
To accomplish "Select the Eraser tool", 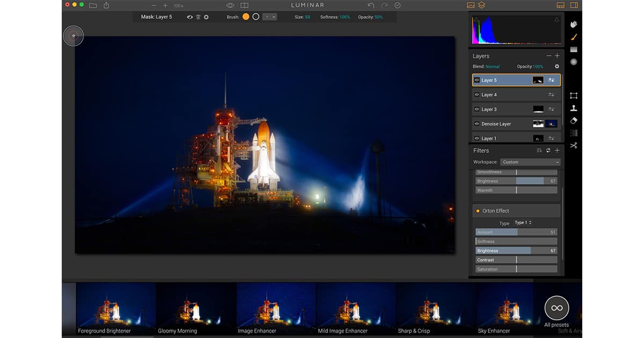I will coord(574,121).
